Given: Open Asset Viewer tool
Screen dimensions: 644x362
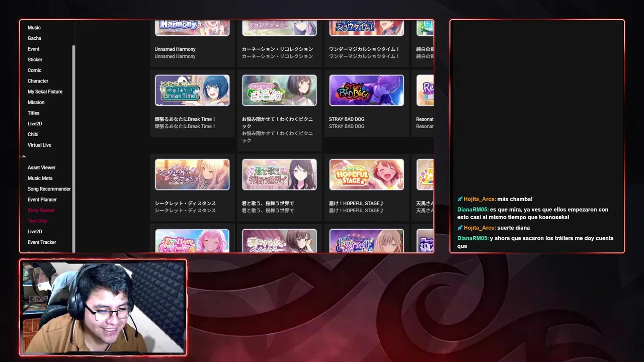Looking at the screenshot, I should [41, 167].
